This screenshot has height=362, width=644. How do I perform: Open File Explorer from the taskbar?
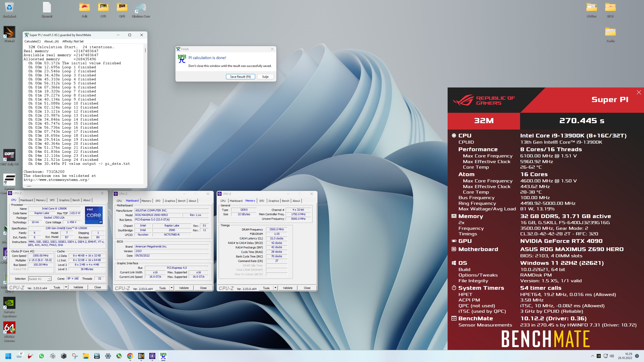[86, 356]
